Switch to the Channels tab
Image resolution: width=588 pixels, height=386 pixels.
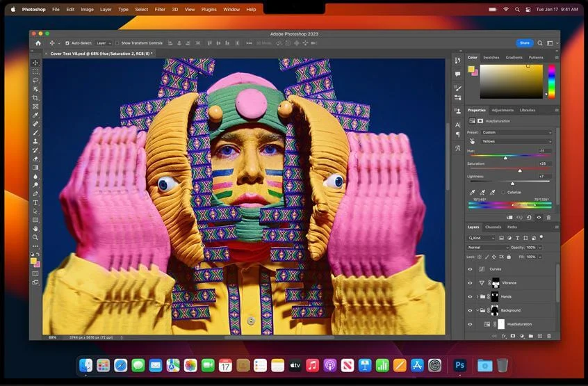[493, 227]
